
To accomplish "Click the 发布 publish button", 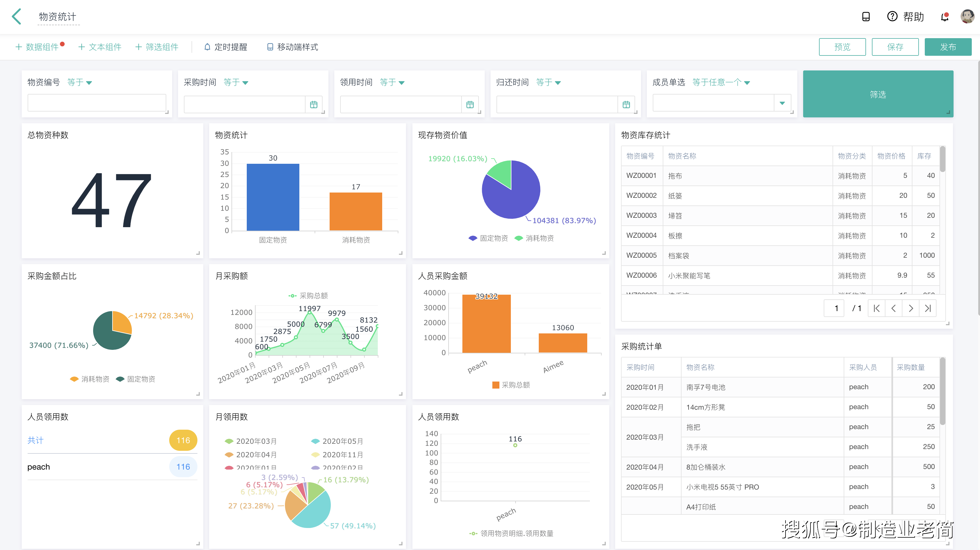I will pyautogui.click(x=948, y=47).
